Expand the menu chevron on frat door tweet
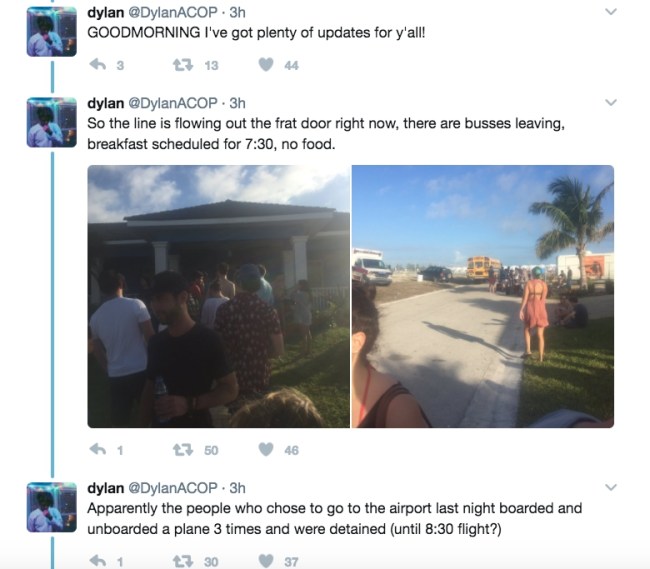The width and height of the screenshot is (650, 569). pyautogui.click(x=611, y=102)
